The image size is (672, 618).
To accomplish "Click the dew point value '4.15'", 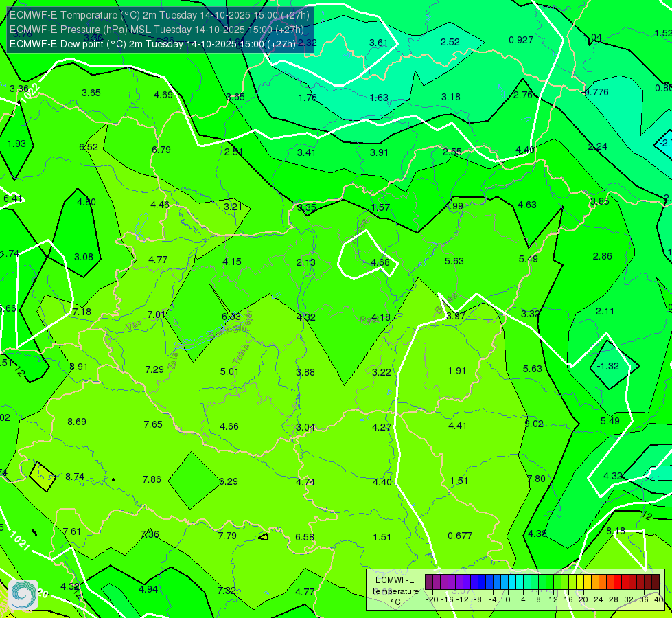I will (x=232, y=262).
